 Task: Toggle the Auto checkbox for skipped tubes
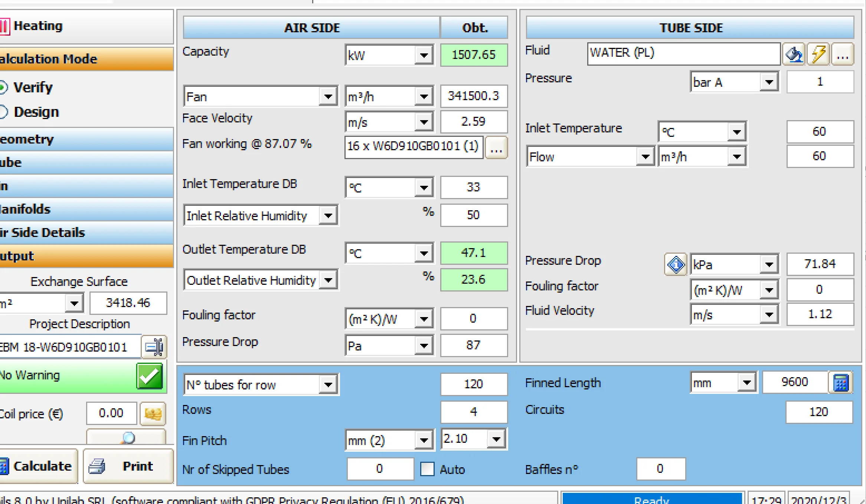pyautogui.click(x=436, y=470)
